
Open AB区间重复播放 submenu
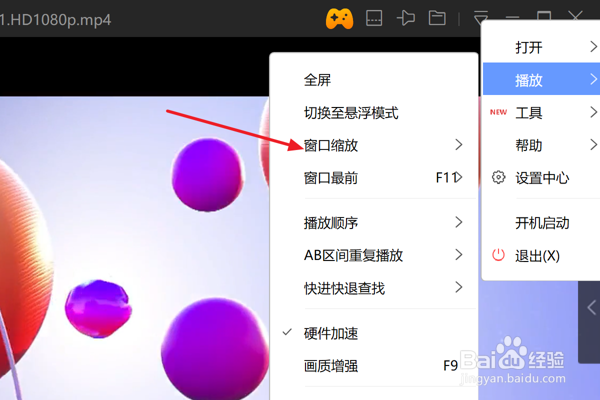tap(374, 255)
